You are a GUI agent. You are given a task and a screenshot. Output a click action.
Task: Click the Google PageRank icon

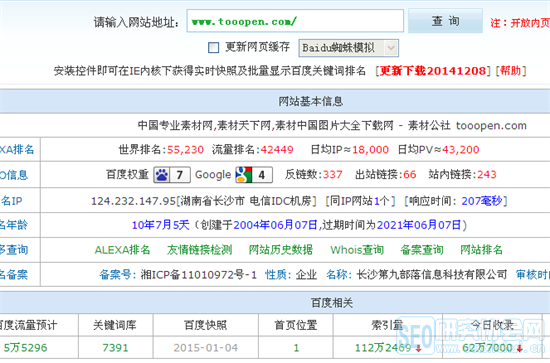244,175
